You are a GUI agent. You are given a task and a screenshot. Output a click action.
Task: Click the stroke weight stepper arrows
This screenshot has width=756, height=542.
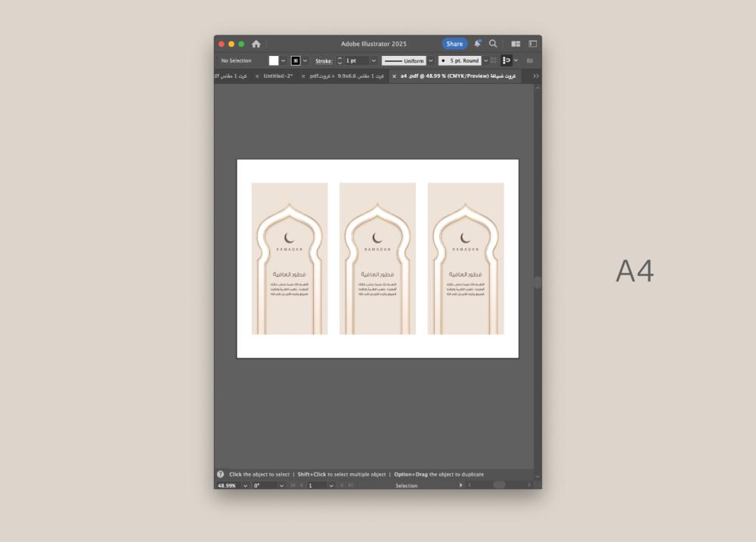click(339, 60)
